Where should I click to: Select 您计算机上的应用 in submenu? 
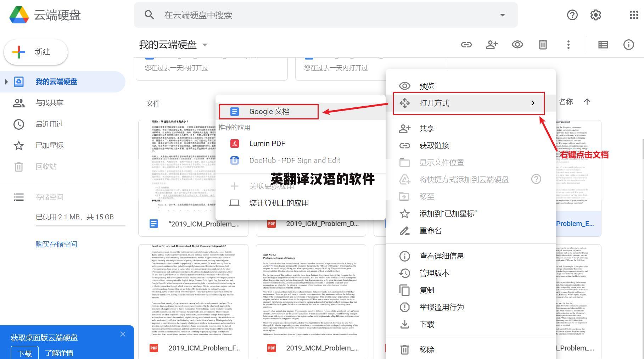(301, 203)
